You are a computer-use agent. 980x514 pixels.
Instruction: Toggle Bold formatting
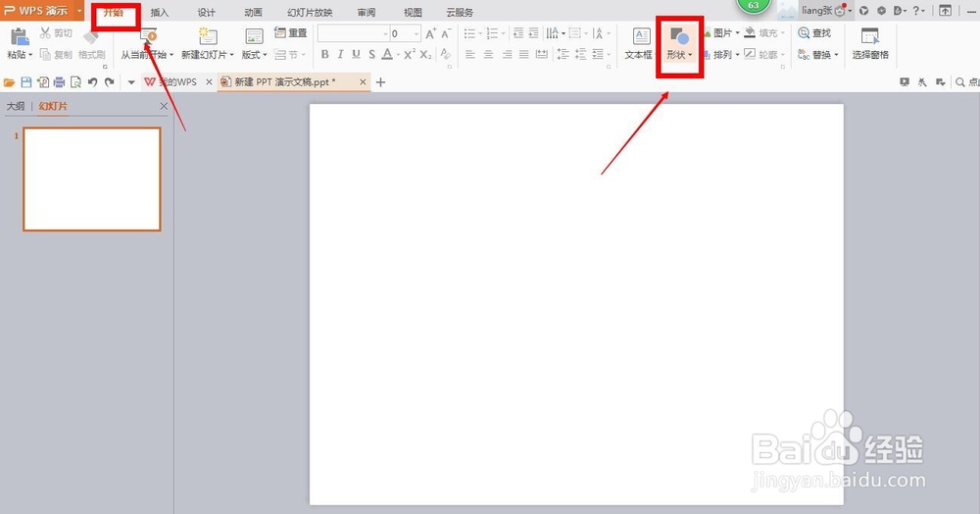pyautogui.click(x=325, y=54)
